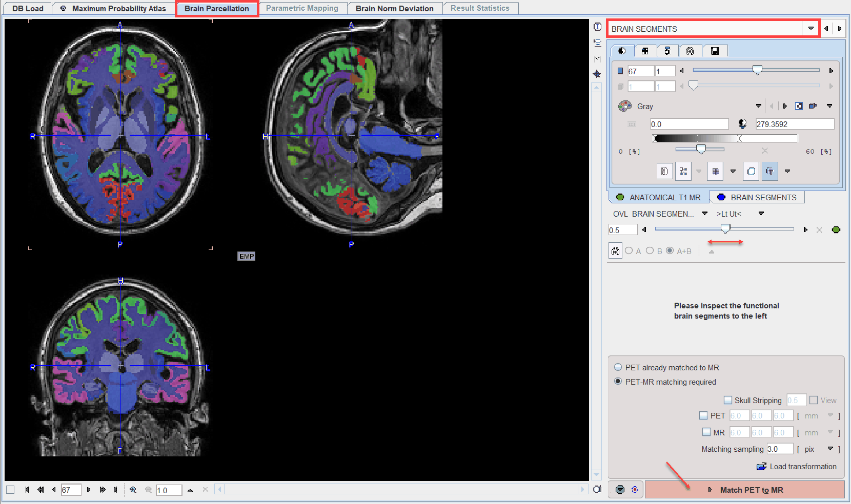Open the Brain Norm Deviation tab

pos(395,8)
